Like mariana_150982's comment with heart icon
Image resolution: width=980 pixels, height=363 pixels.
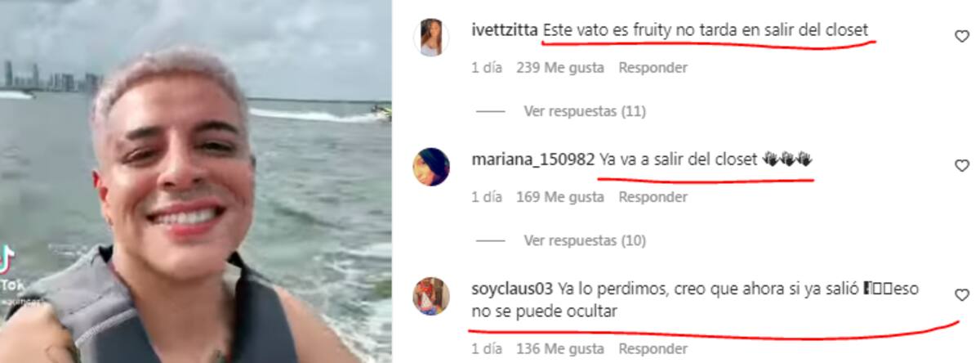pyautogui.click(x=962, y=166)
